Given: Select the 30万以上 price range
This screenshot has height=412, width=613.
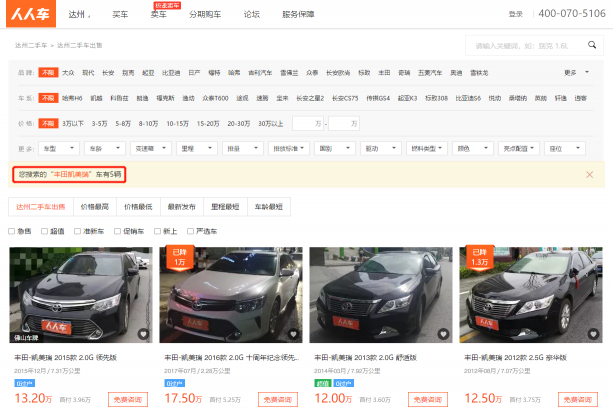Looking at the screenshot, I should click(x=271, y=124).
